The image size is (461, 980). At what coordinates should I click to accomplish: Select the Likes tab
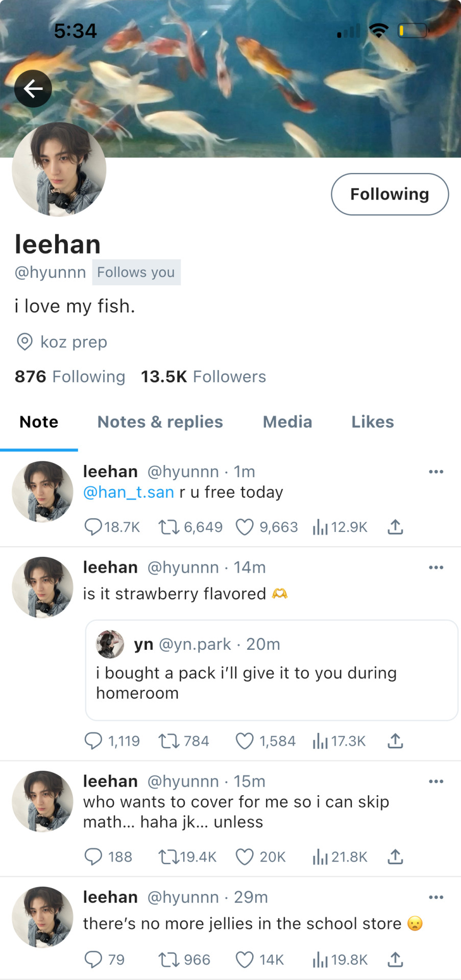tap(372, 422)
